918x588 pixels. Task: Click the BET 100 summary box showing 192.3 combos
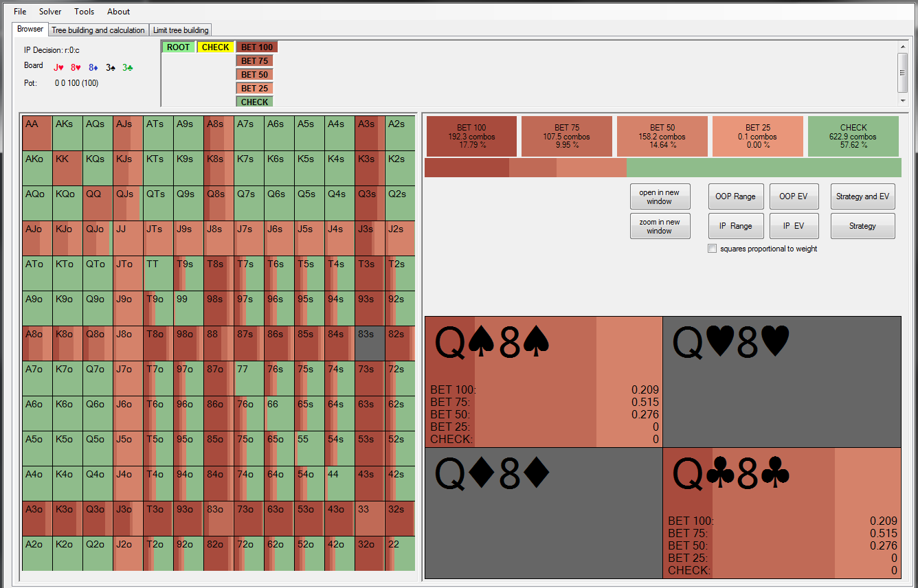[471, 136]
